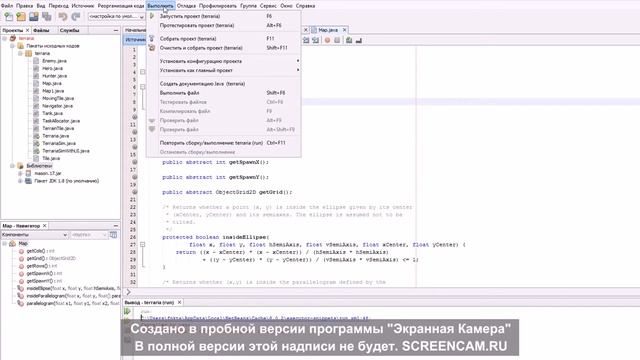Open the Файл menu
This screenshot has height=360, width=640.
tap(7, 6)
